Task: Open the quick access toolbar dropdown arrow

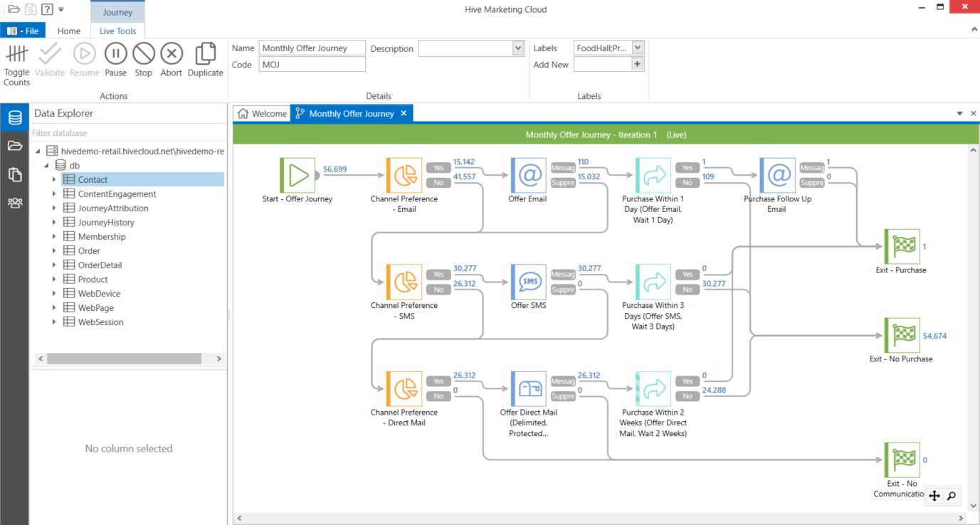Action: tap(61, 10)
